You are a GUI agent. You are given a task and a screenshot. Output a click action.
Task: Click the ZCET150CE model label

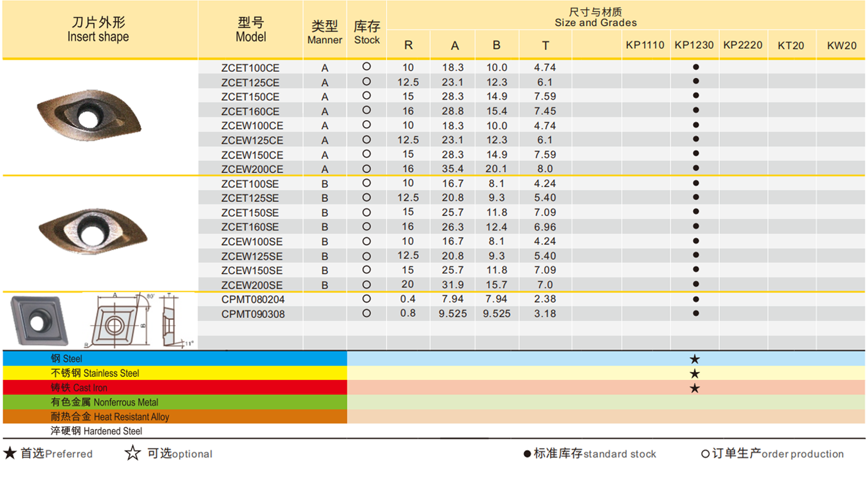point(250,96)
